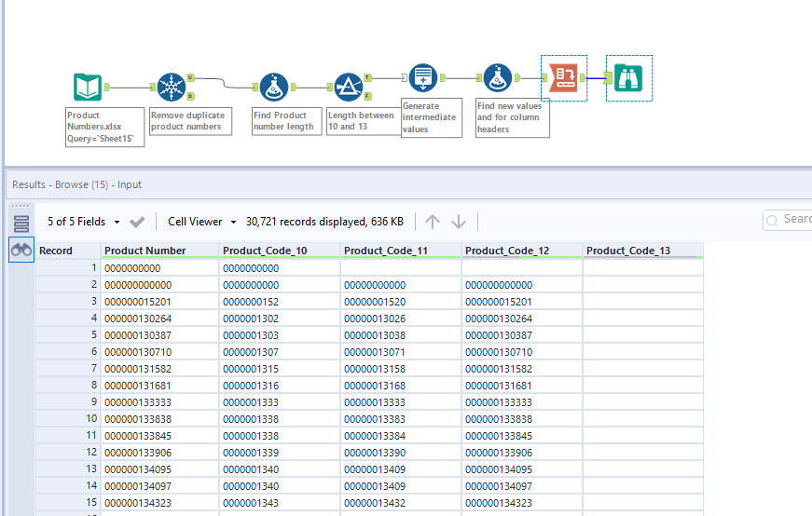
Task: Select the annotation 'Length between 10 and 13'
Action: point(364,121)
